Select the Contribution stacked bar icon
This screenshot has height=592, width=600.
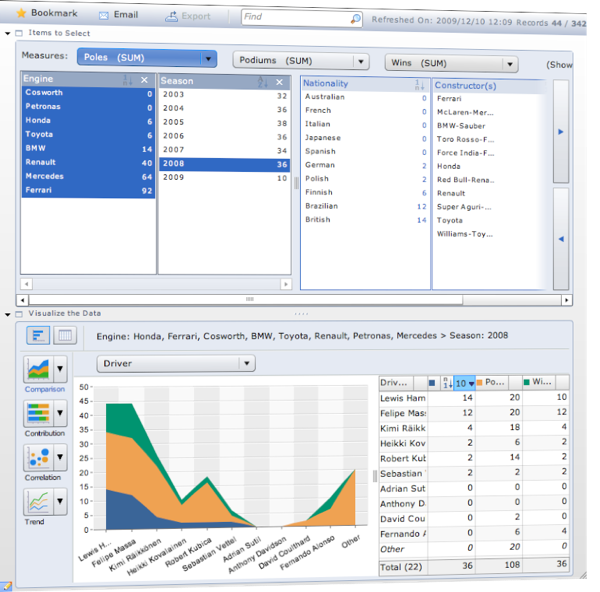[x=38, y=413]
